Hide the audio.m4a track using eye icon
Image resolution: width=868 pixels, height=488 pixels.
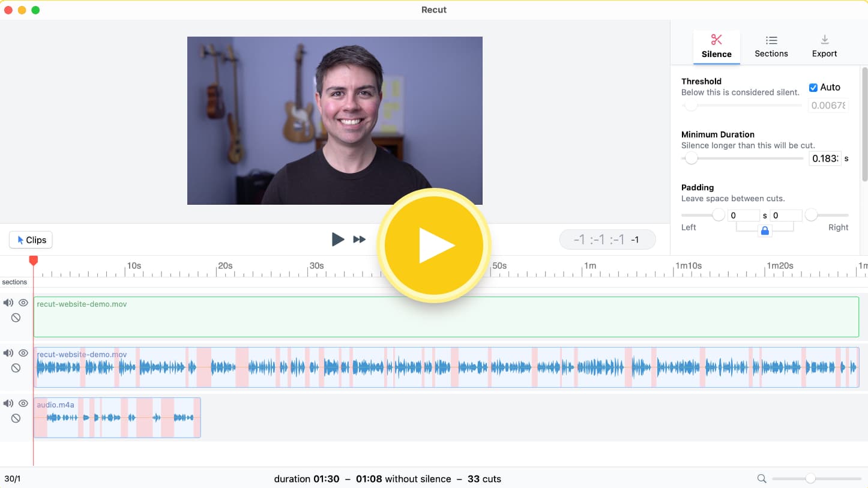(x=23, y=404)
